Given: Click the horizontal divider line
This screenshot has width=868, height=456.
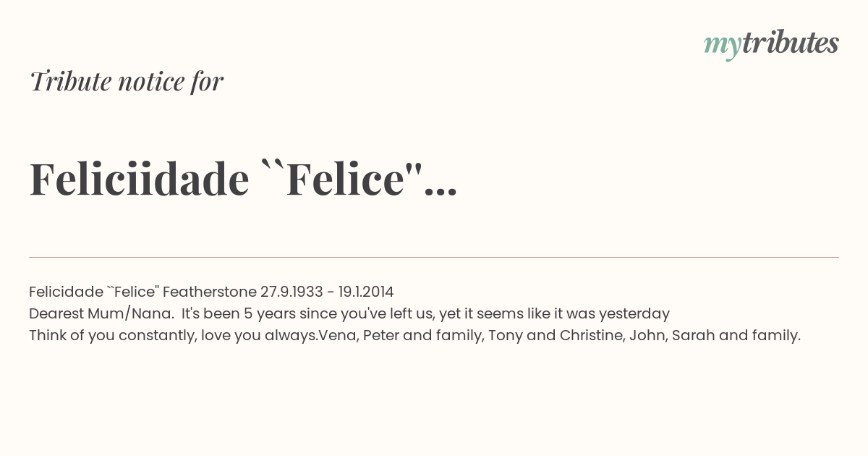Looking at the screenshot, I should (434, 257).
